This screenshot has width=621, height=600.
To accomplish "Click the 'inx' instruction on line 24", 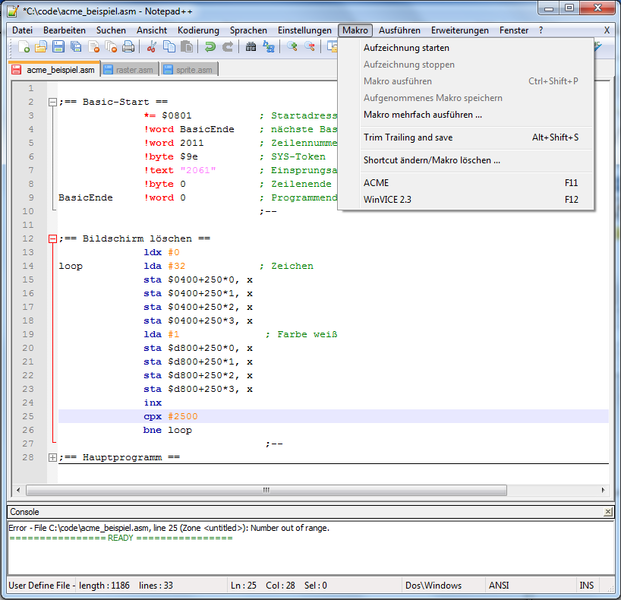I will pos(153,403).
